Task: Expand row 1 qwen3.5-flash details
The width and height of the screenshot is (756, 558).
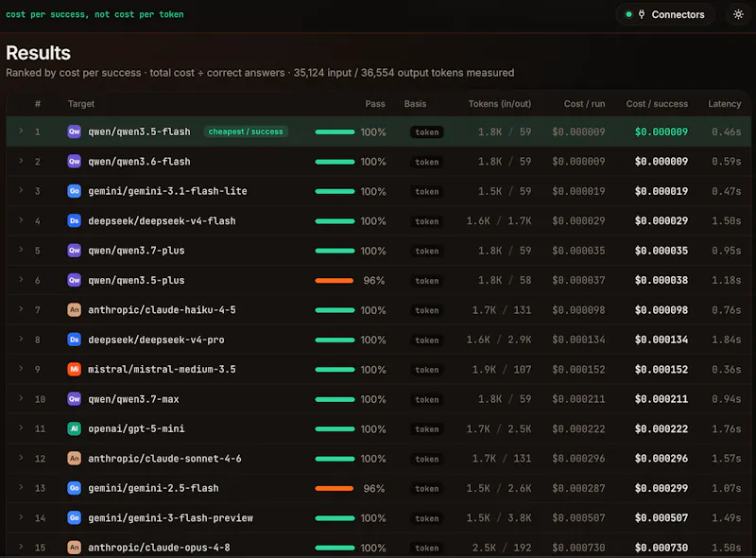Action: [21, 131]
